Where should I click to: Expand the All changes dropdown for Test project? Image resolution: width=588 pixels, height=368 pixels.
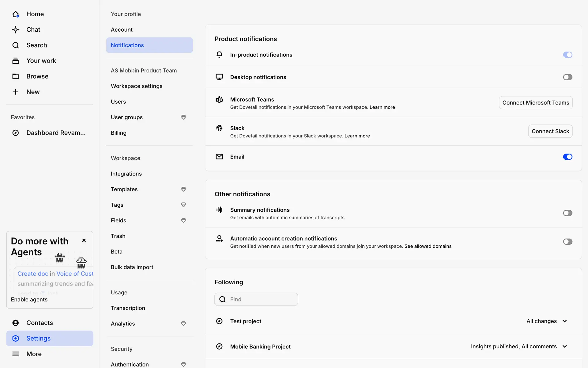click(x=547, y=321)
